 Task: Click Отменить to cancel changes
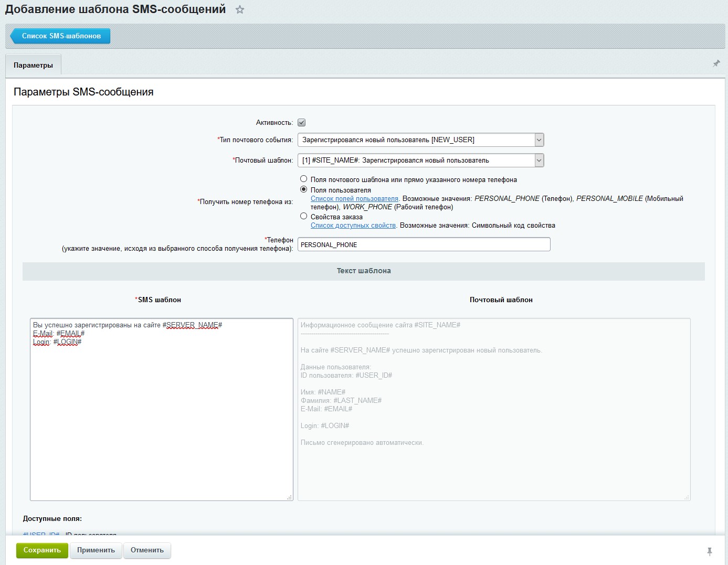pyautogui.click(x=147, y=550)
